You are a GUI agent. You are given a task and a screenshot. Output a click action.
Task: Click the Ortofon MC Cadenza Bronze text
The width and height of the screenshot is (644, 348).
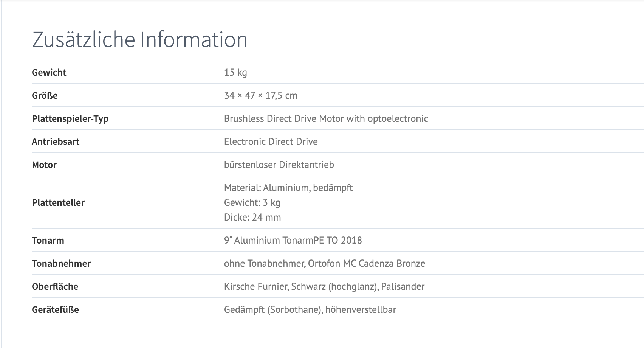pyautogui.click(x=366, y=264)
